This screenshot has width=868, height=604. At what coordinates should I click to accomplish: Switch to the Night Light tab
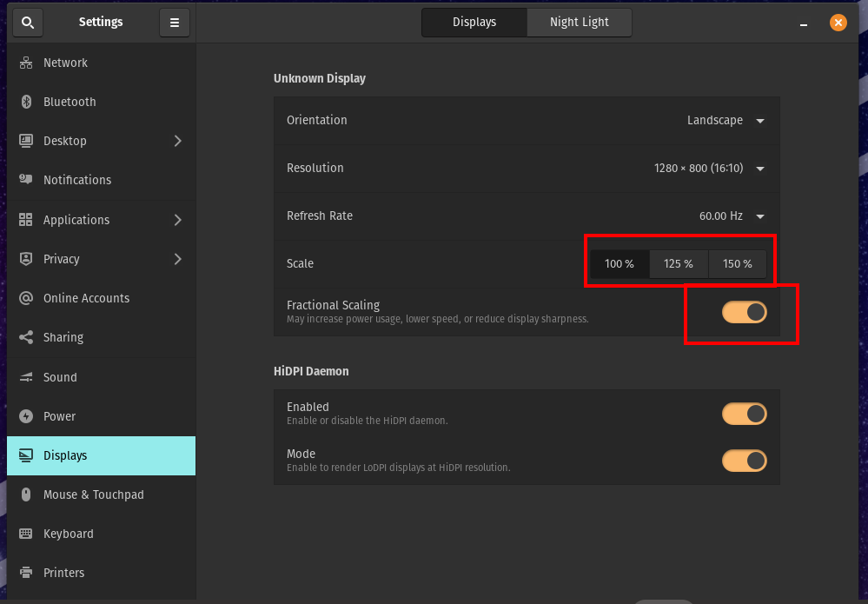pos(579,22)
